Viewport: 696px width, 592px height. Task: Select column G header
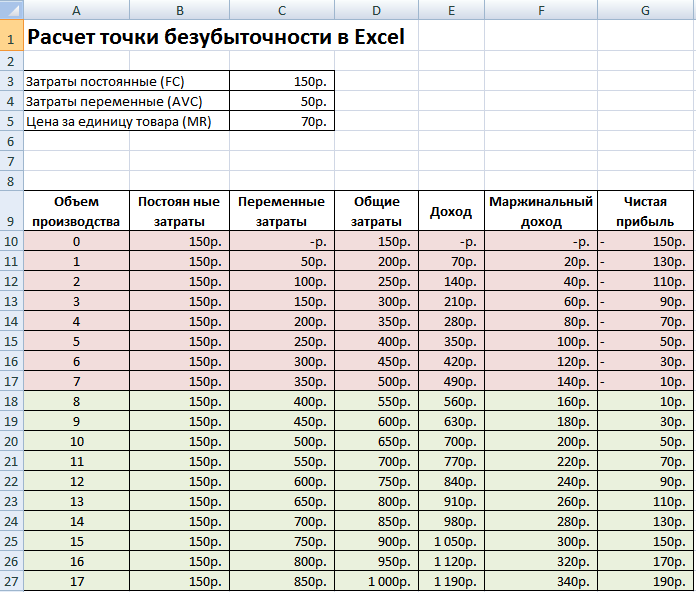click(645, 10)
